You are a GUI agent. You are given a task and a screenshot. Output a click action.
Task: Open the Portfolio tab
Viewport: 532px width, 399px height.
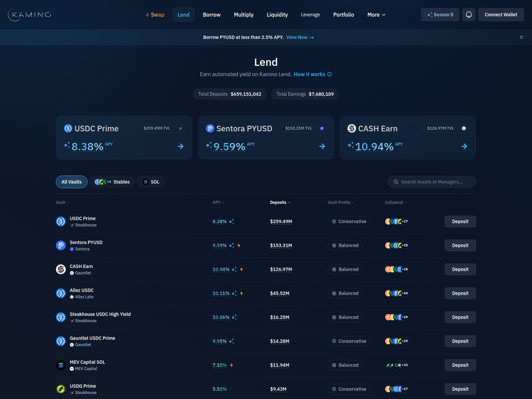click(x=344, y=15)
